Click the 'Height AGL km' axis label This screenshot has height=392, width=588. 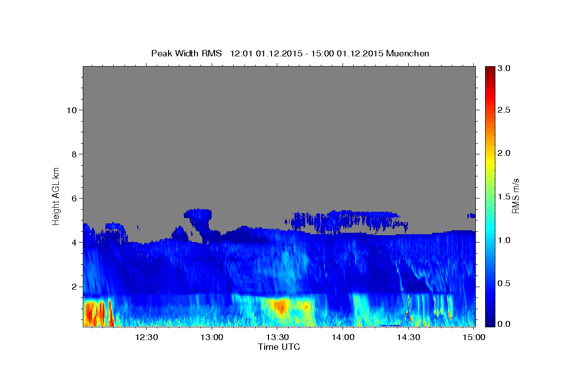click(56, 196)
